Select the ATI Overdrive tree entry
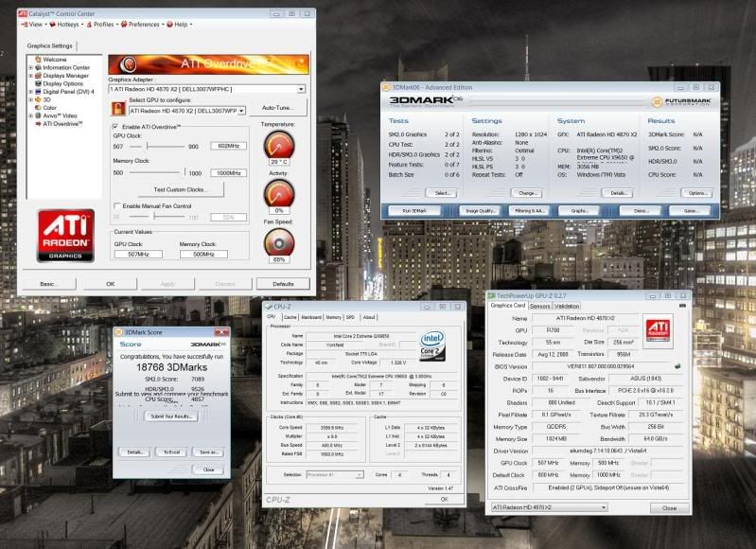Screen dimensions: 756x549 point(62,124)
